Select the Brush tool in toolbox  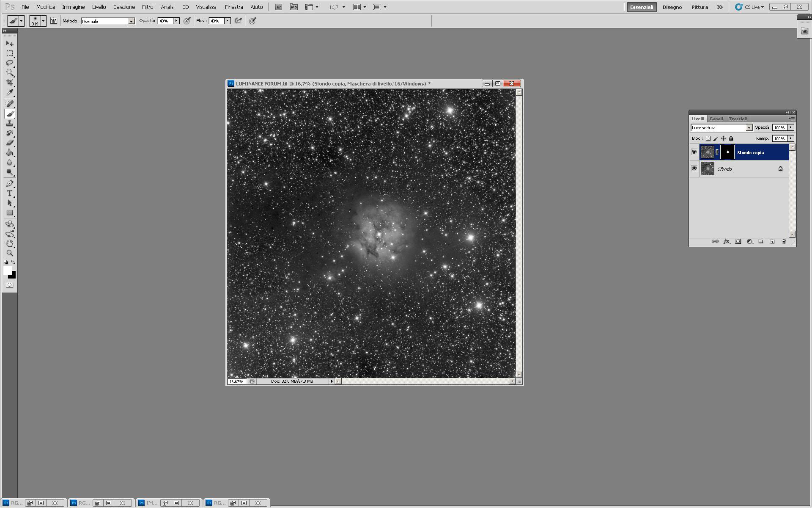(10, 114)
